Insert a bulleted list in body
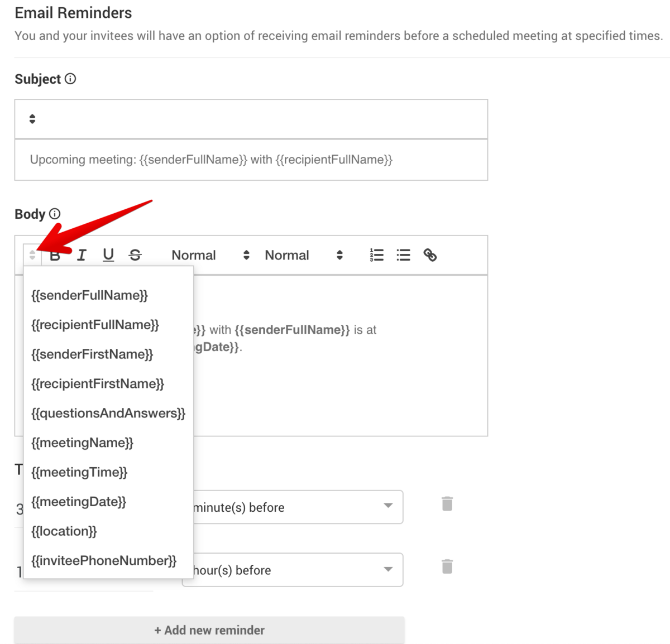 pos(403,255)
